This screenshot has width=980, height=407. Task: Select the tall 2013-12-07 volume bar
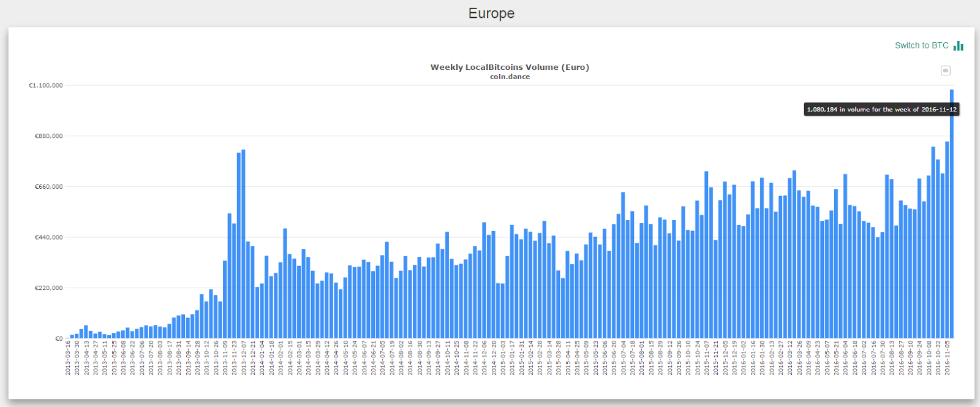coord(243,244)
